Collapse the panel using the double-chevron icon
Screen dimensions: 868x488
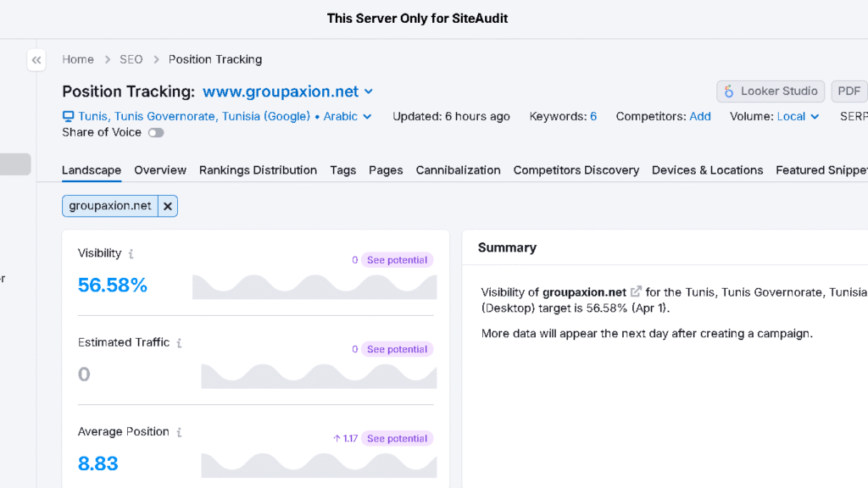(x=36, y=59)
